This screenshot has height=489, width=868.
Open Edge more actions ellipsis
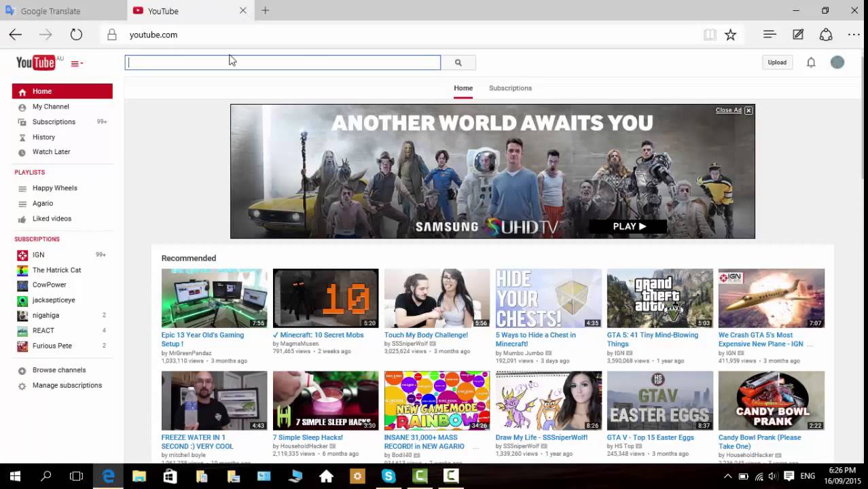[854, 35]
